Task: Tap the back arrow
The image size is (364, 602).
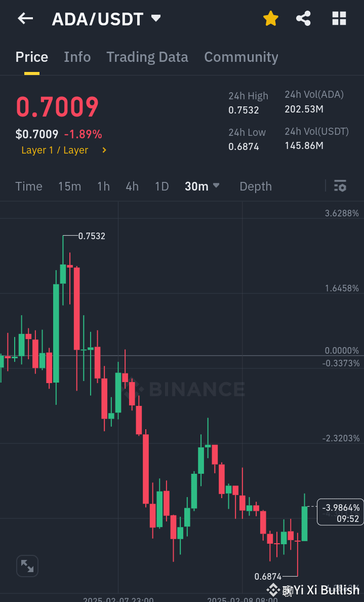Action: 24,18
